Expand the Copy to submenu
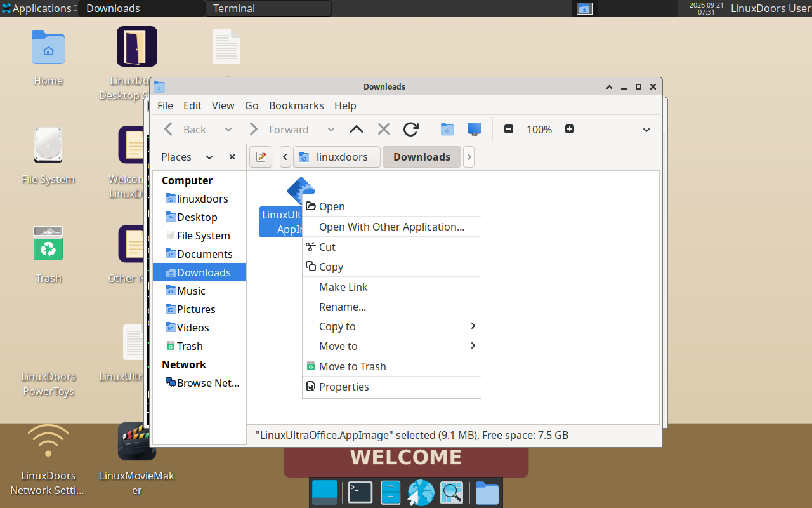This screenshot has width=812, height=508. tap(391, 326)
